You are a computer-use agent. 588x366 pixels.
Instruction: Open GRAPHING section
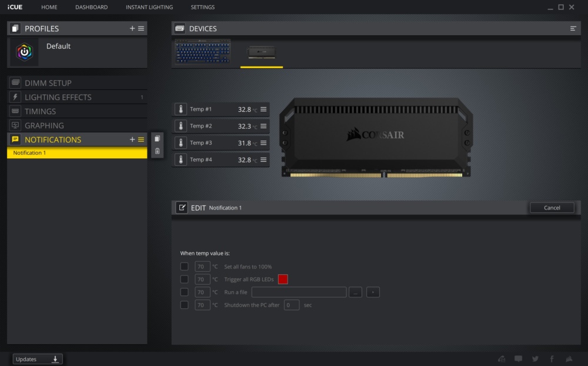tap(77, 125)
